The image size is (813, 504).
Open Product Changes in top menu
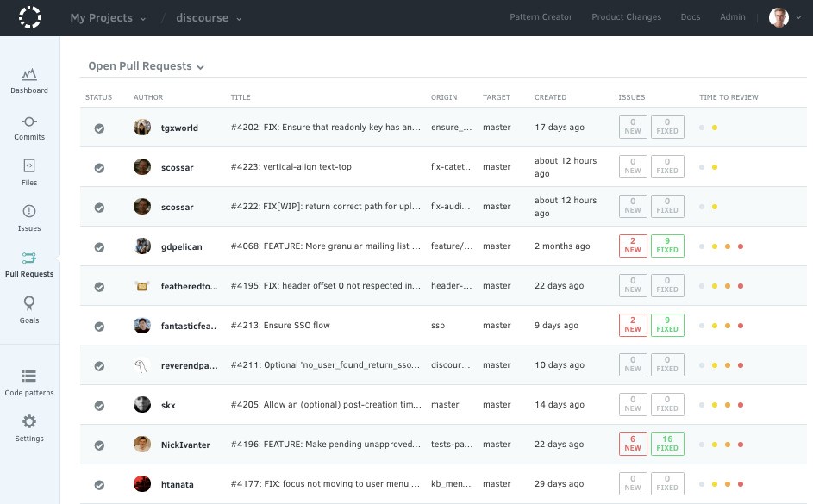click(x=626, y=17)
